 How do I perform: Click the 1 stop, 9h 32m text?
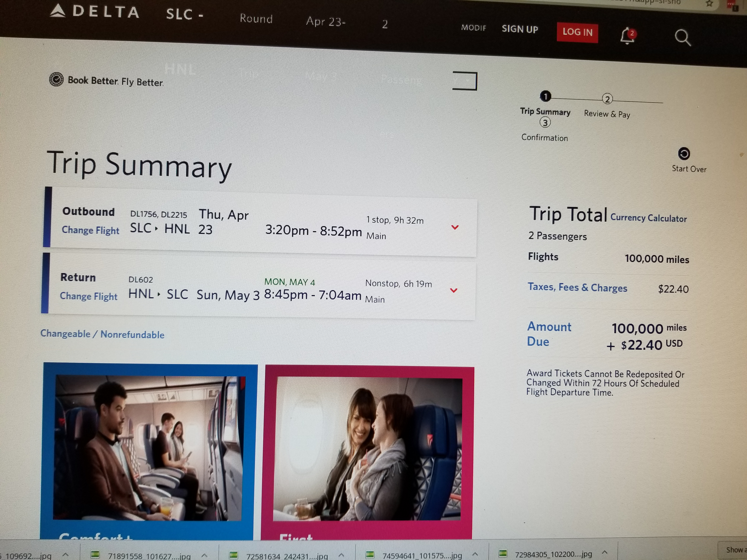pyautogui.click(x=395, y=220)
